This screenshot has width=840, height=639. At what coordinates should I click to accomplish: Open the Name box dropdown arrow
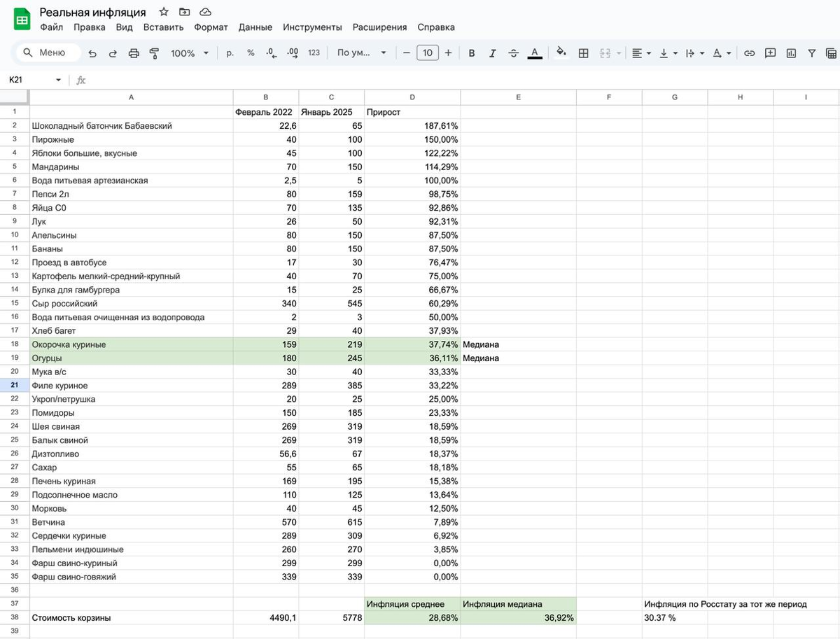click(x=58, y=80)
